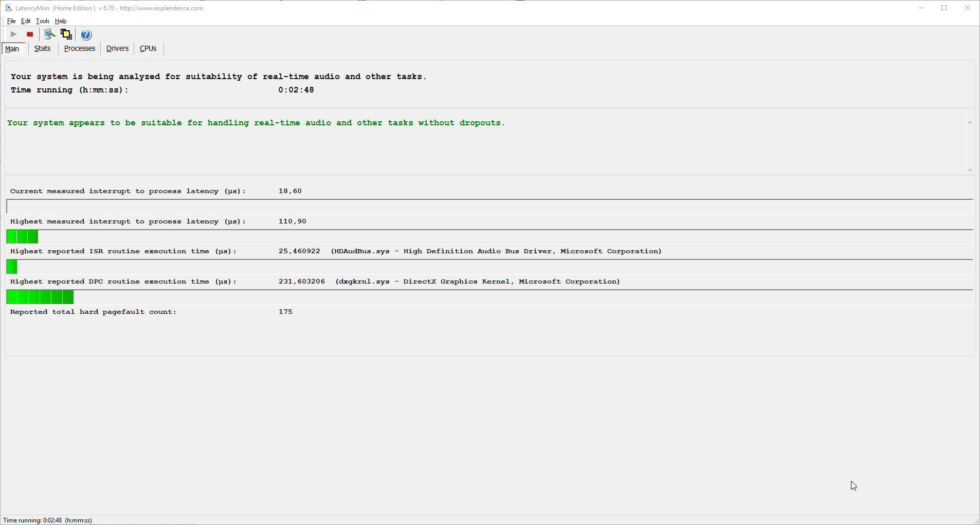Switch to the CPUs tab
Viewport: 980px width, 525px height.
pos(148,48)
